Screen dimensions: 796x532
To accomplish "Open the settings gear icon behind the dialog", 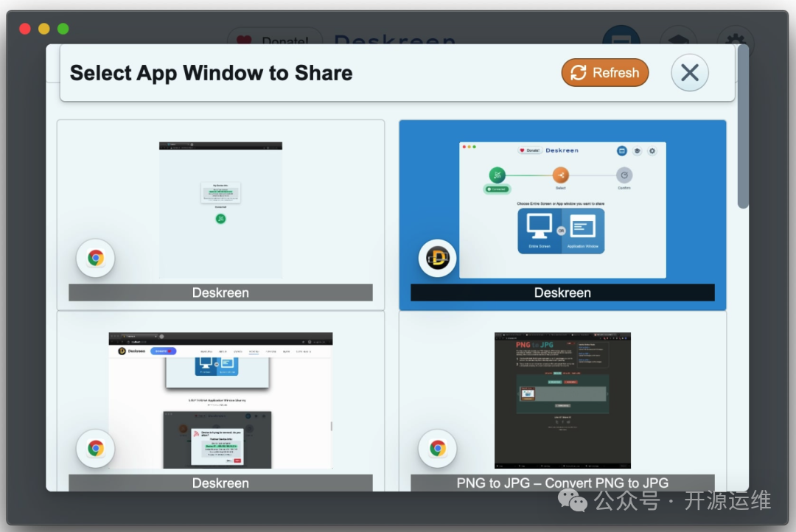I will point(735,37).
